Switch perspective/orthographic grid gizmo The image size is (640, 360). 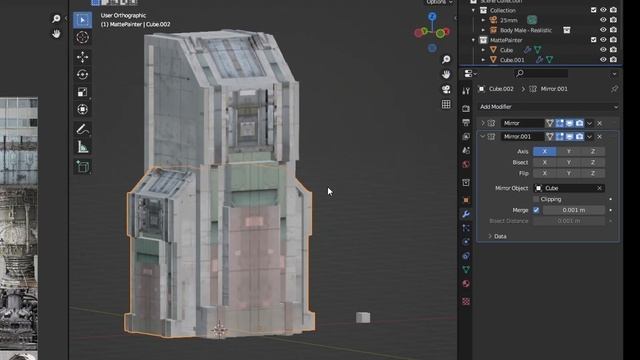click(446, 104)
